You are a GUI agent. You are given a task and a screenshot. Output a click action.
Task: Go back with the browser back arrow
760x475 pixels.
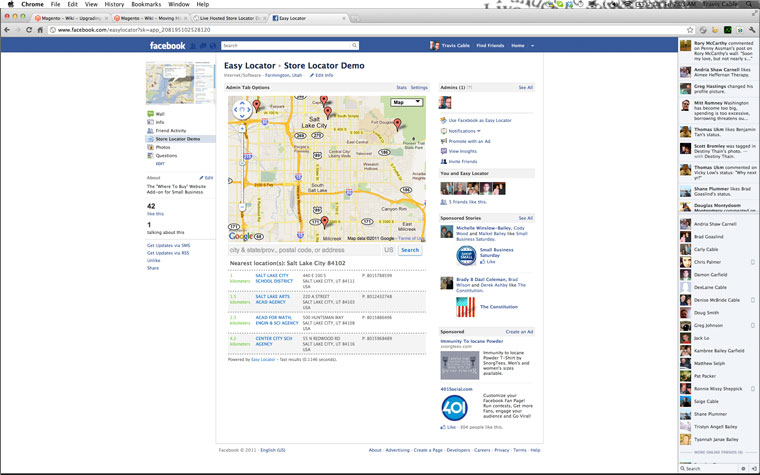tap(7, 30)
